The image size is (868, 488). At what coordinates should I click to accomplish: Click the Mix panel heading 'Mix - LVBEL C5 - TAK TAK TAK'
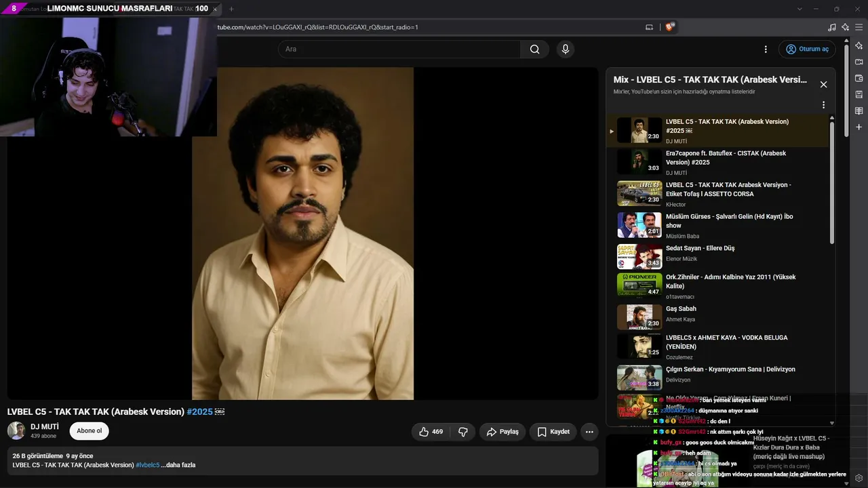[710, 80]
